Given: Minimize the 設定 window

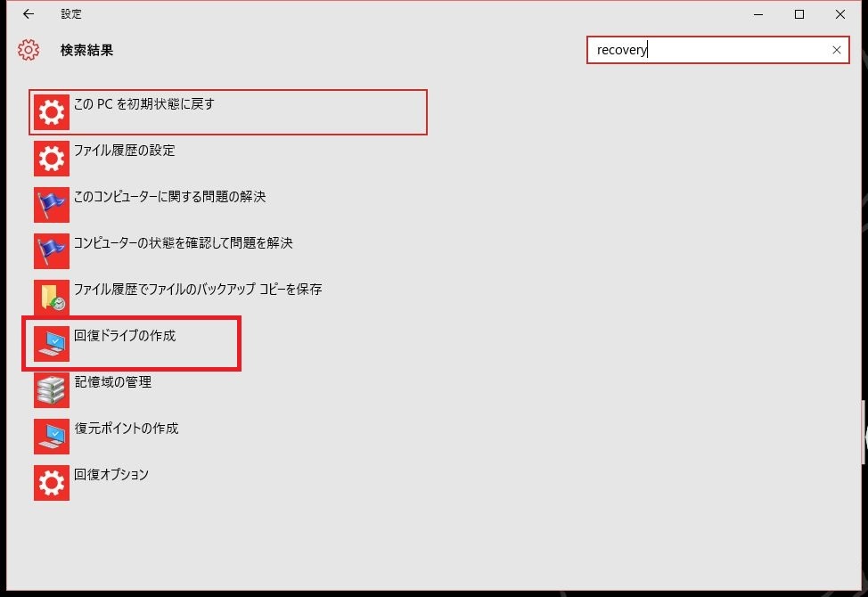Looking at the screenshot, I should click(758, 14).
